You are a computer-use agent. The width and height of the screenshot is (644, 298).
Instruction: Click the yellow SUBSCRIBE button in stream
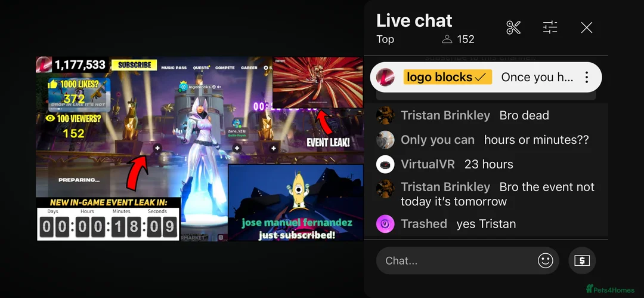[134, 65]
